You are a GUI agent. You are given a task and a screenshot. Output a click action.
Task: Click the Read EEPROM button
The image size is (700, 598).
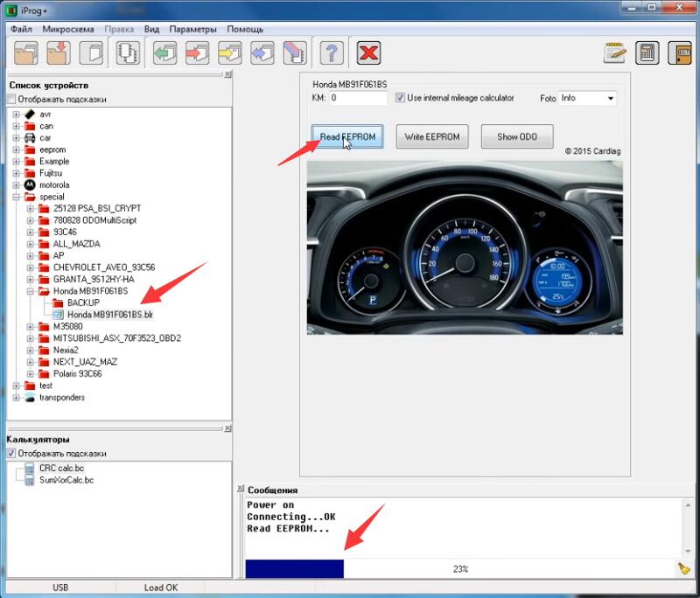(347, 136)
